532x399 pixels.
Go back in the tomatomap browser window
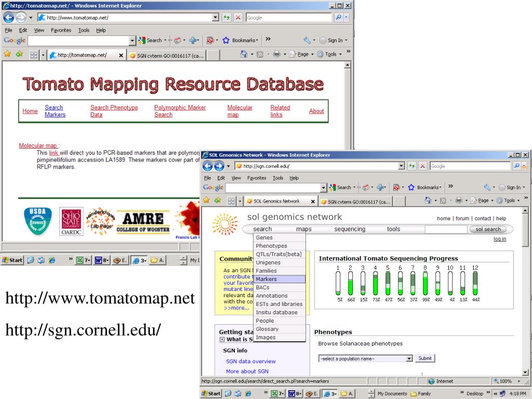(x=8, y=17)
